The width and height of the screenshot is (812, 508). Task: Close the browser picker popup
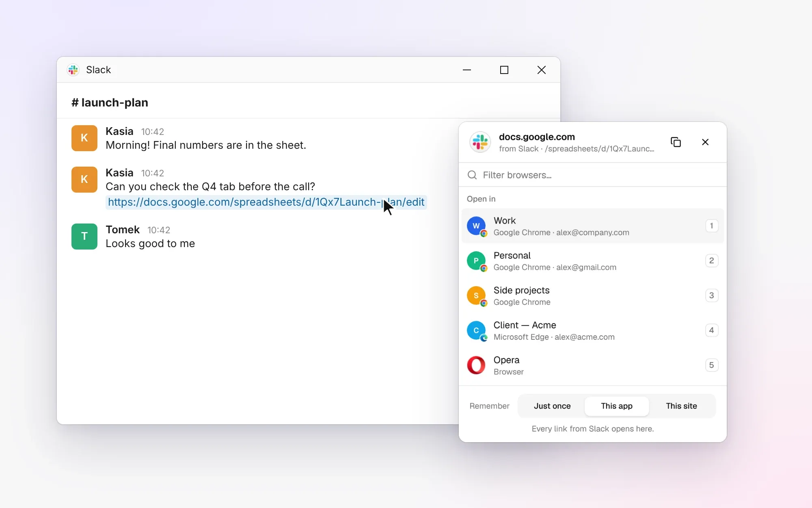pos(705,142)
